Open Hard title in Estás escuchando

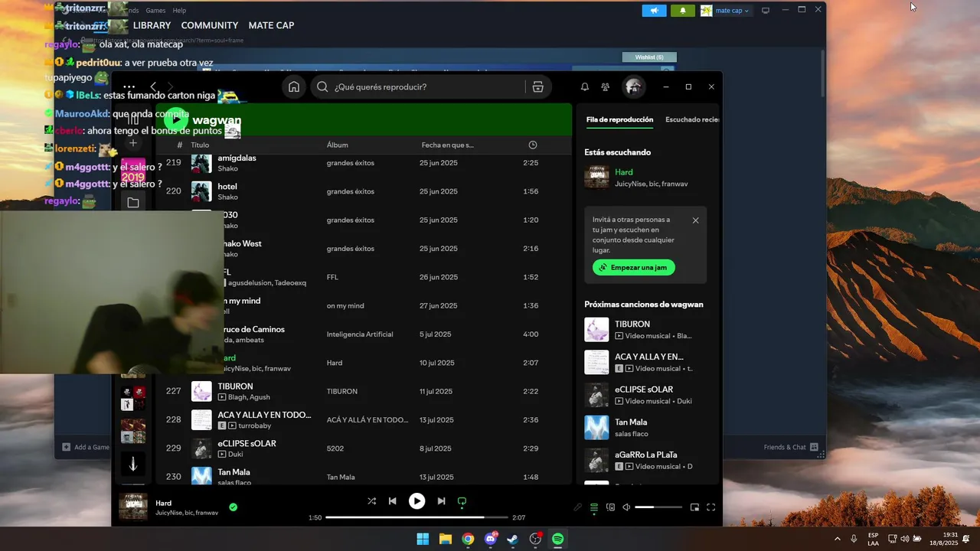coord(624,172)
